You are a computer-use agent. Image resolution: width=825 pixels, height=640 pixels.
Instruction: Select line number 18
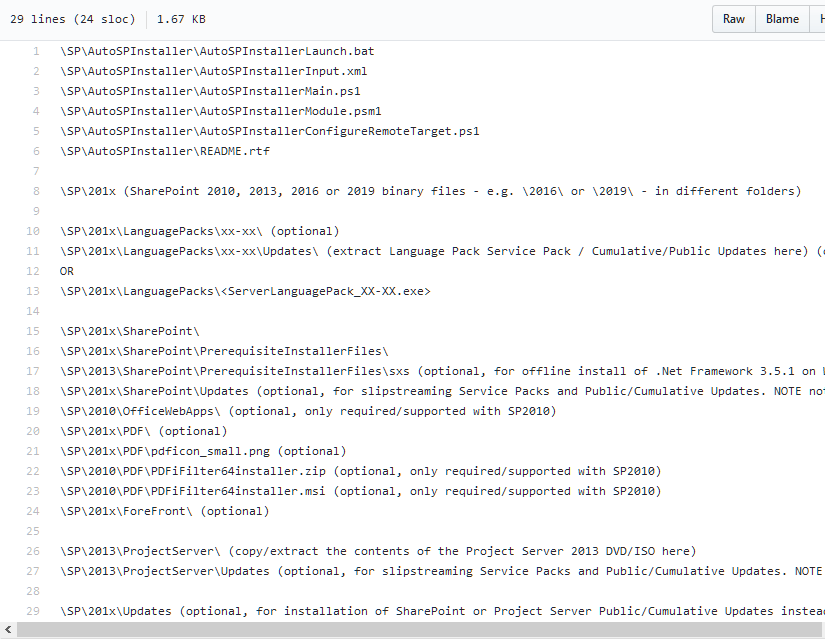click(33, 391)
